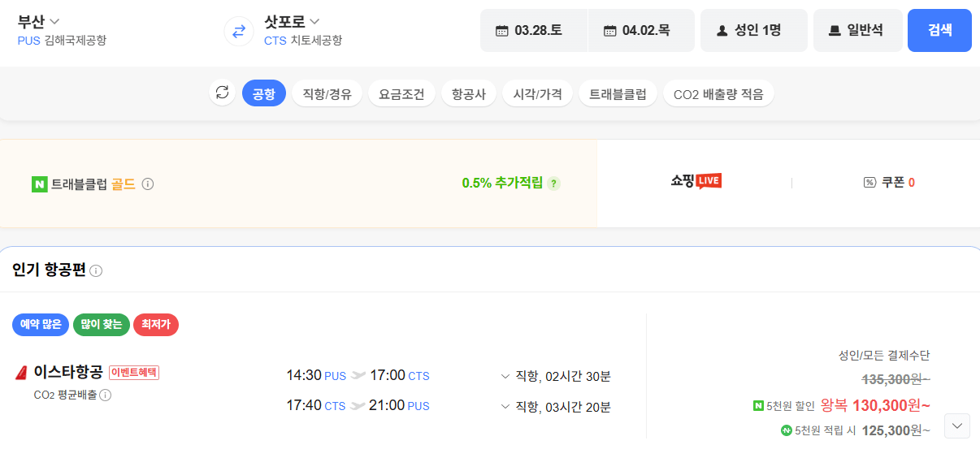The width and height of the screenshot is (980, 458).
Task: Select the 트래블클럽 filter tab
Action: 618,94
